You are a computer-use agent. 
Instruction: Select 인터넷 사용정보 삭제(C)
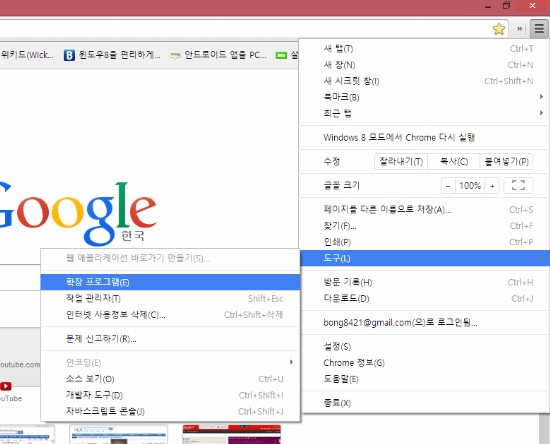(x=170, y=314)
